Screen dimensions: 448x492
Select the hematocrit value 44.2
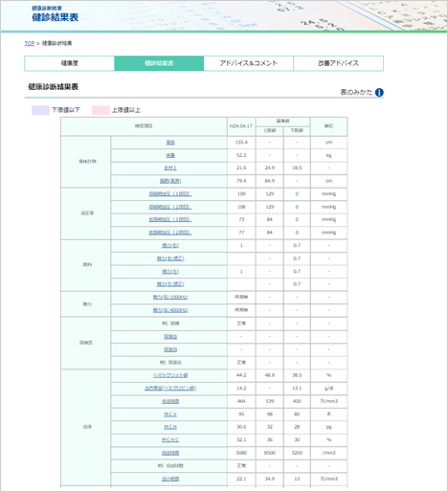coord(241,375)
